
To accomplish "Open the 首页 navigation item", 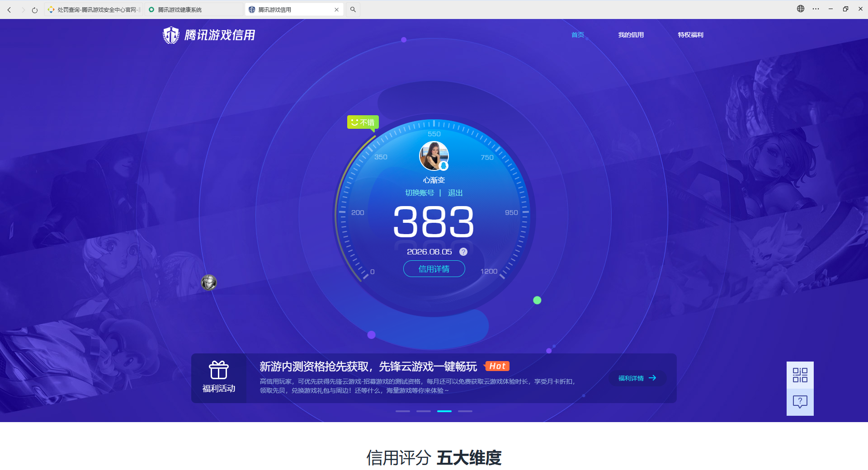I will click(x=578, y=35).
